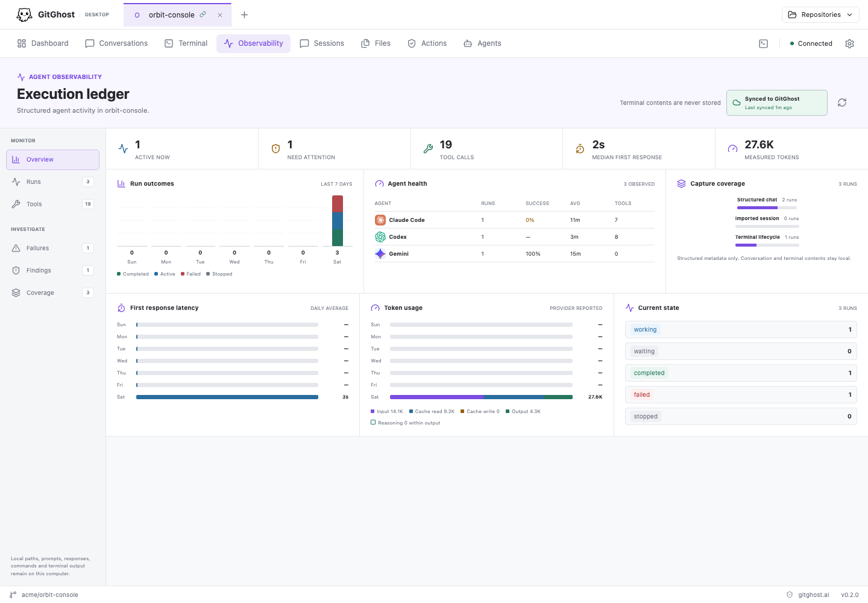Click the Structured chat coverage bar

click(767, 207)
